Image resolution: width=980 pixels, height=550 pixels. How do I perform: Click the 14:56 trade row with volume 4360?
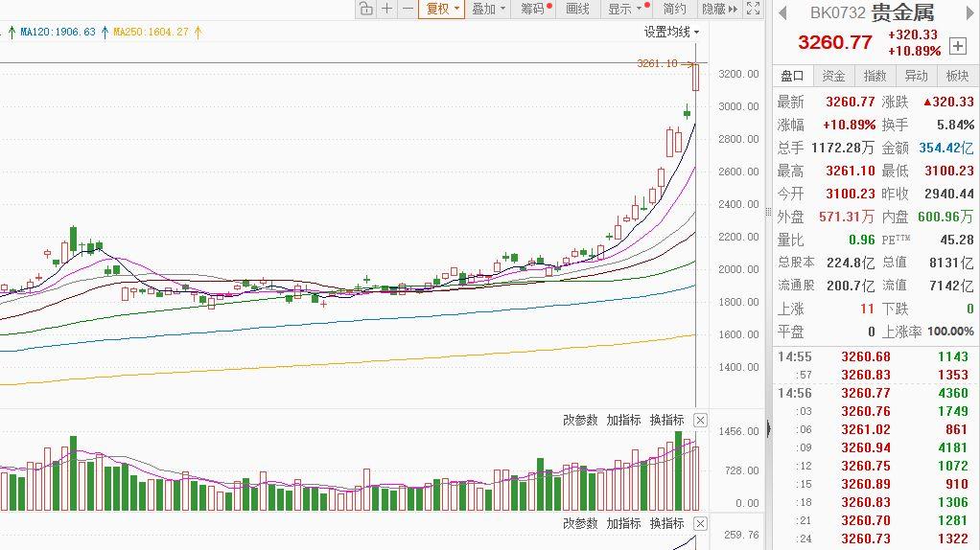coord(875,393)
